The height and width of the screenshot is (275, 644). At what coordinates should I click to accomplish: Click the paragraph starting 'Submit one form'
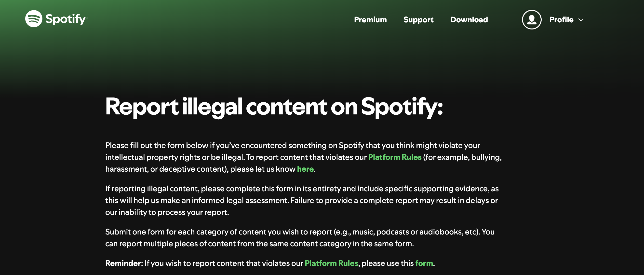pyautogui.click(x=300, y=237)
